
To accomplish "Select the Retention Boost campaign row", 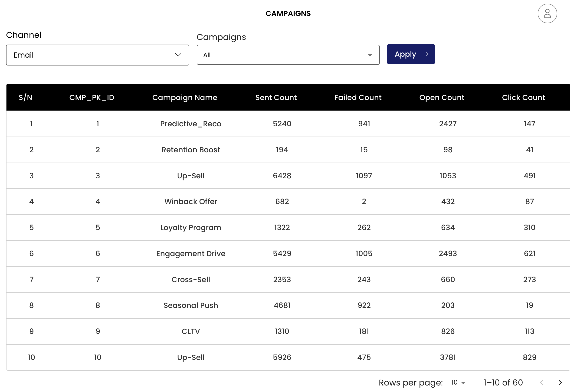I will click(191, 150).
